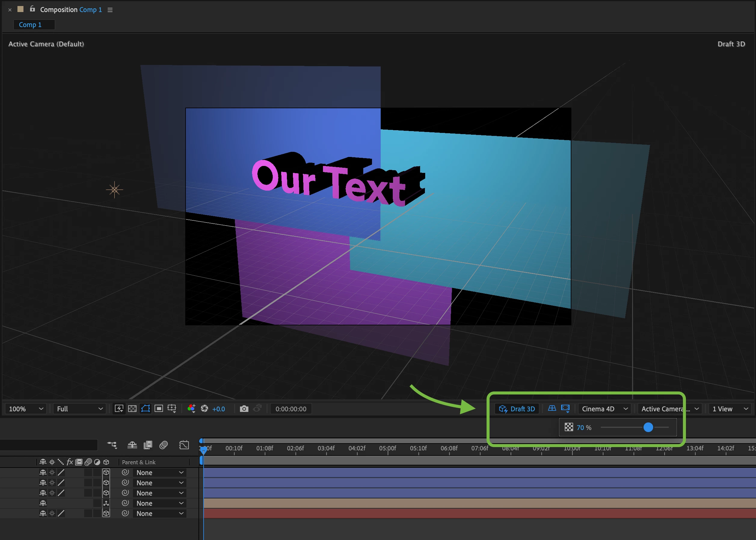
Task: Toggle the Draft 3D button
Action: [517, 409]
